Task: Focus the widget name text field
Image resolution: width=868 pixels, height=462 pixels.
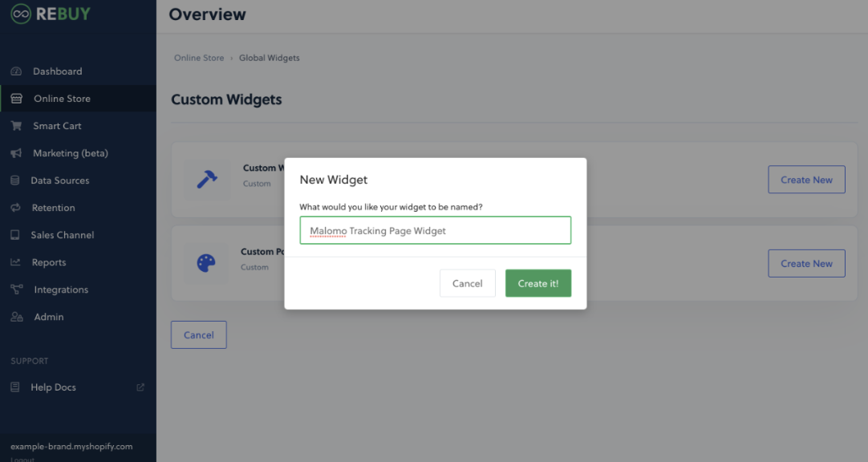Action: tap(435, 230)
